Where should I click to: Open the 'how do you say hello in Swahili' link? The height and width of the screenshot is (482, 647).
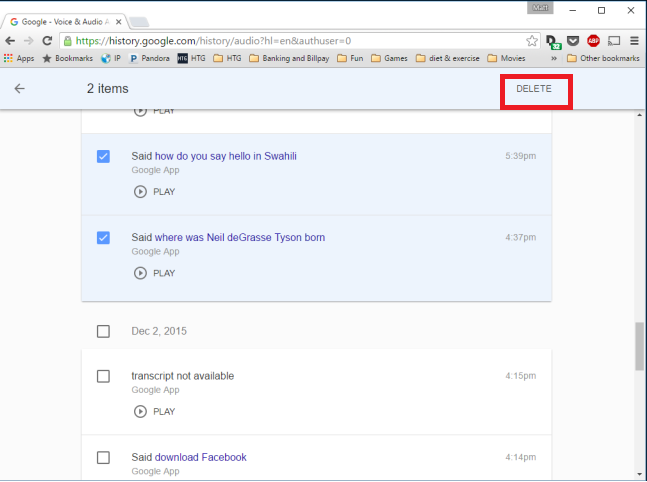225,156
